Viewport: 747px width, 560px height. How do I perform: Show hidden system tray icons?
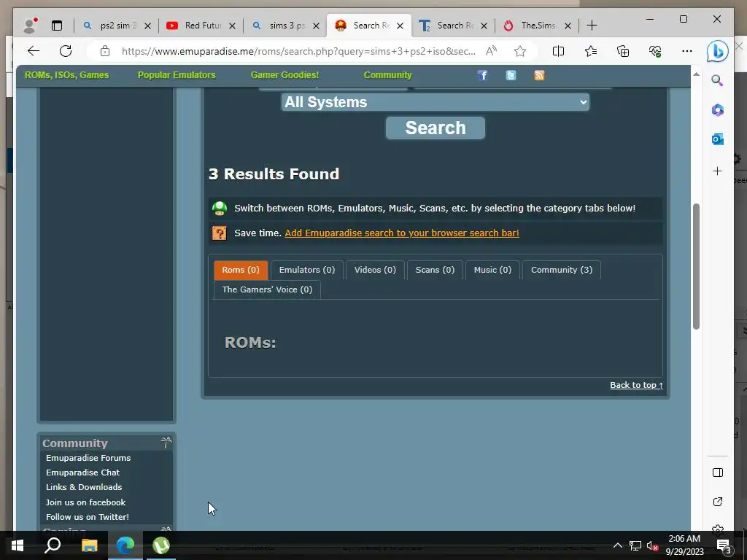(x=617, y=545)
